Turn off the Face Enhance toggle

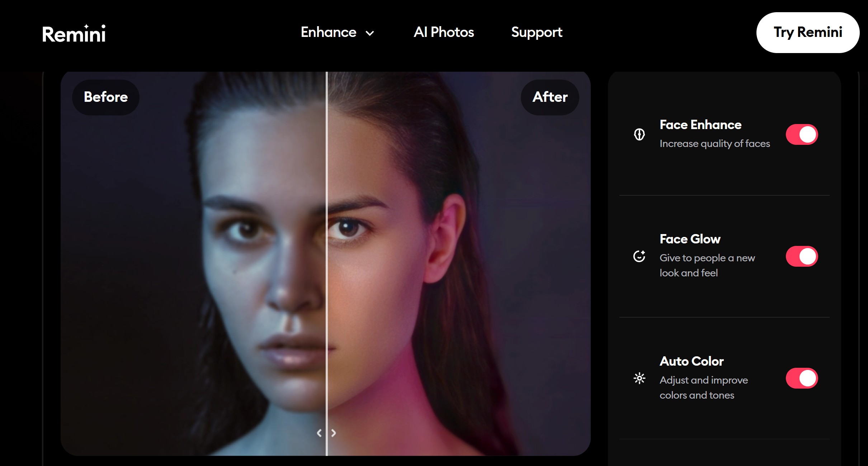802,134
